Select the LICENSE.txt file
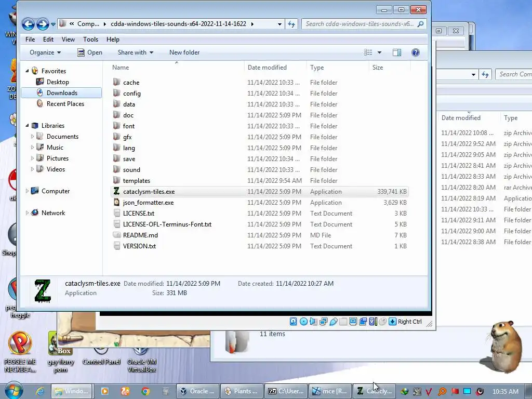This screenshot has width=532, height=399. coord(138,214)
